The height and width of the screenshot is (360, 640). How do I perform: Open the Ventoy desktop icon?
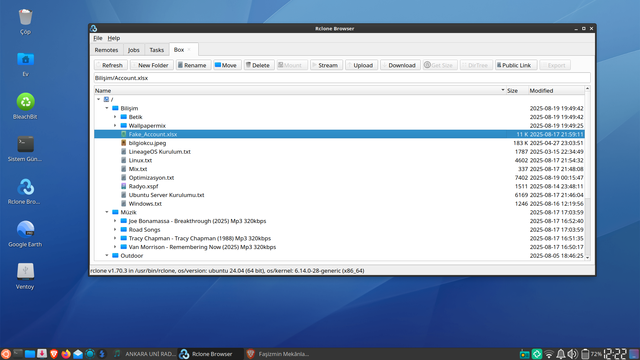point(25,276)
